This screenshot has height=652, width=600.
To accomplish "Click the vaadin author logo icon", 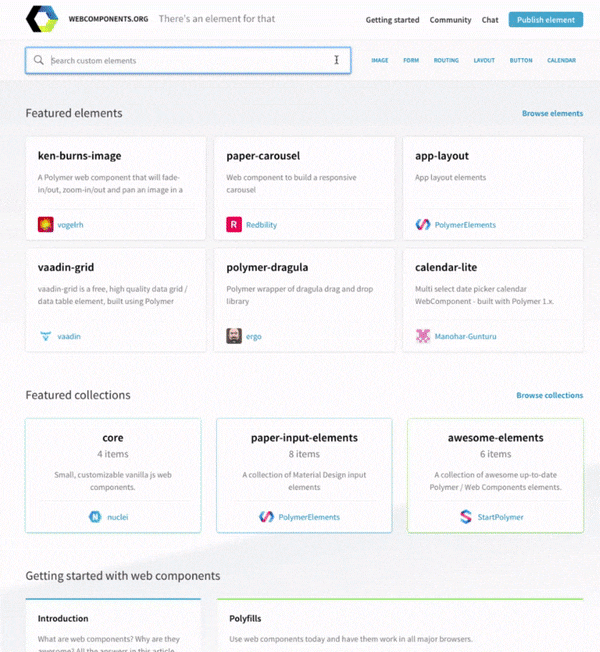I will [45, 336].
